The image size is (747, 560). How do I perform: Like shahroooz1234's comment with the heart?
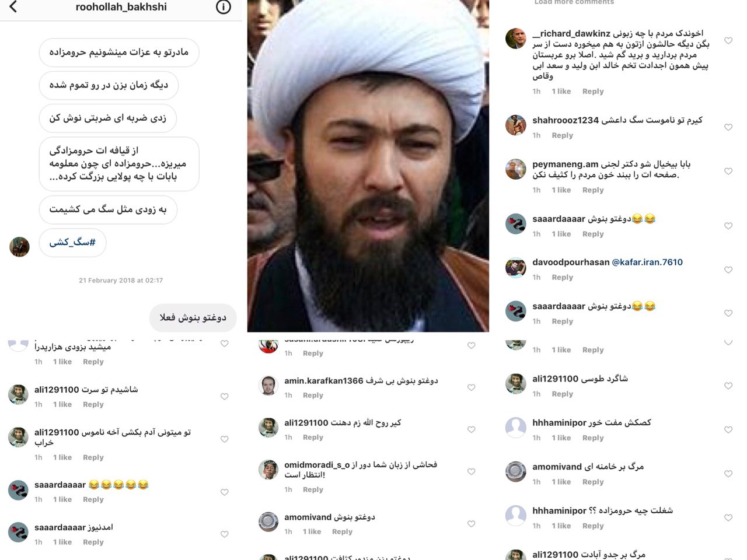[x=728, y=127]
